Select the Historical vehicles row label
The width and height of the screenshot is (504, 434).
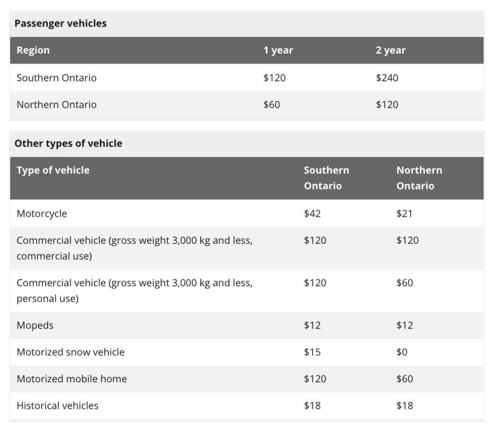(57, 406)
